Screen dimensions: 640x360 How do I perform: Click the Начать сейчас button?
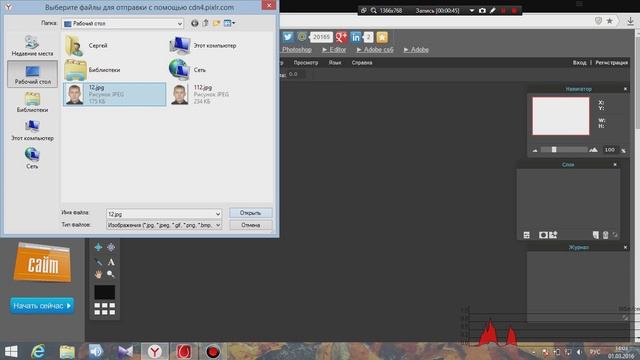pyautogui.click(x=42, y=306)
